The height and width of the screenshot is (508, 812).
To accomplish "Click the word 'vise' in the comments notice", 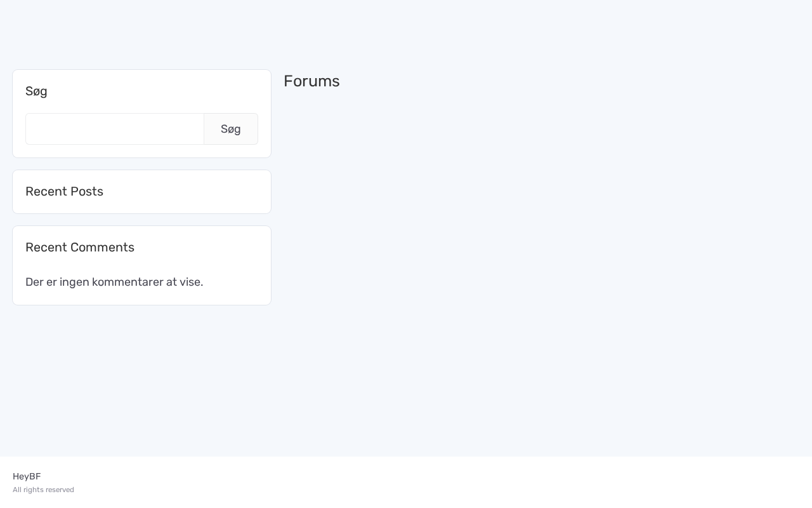I will [x=190, y=282].
